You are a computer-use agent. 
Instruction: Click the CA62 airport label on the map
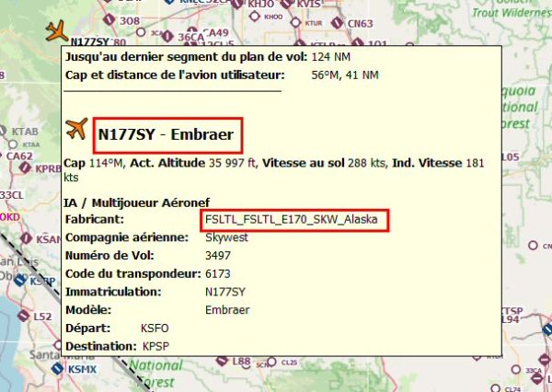pos(19,156)
